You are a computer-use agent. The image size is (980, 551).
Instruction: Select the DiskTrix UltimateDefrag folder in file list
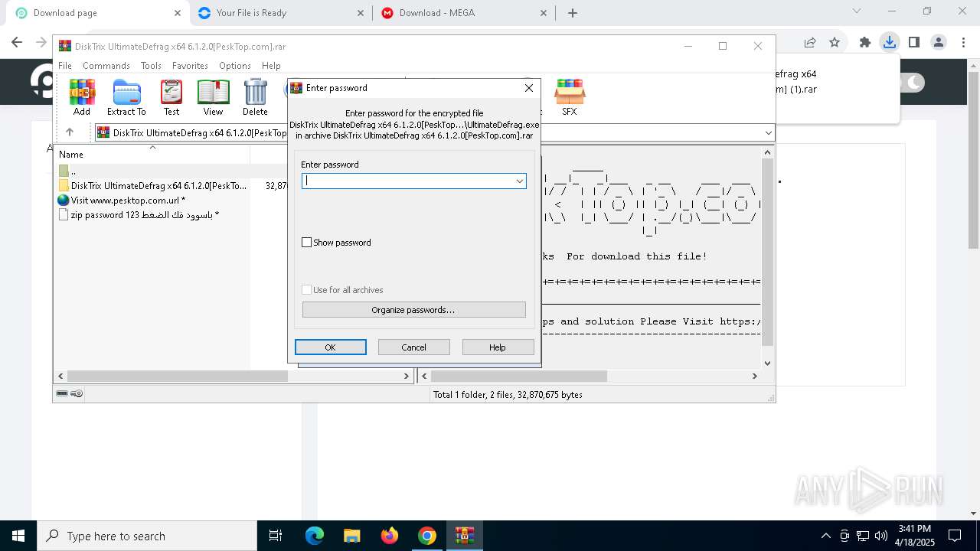point(153,185)
